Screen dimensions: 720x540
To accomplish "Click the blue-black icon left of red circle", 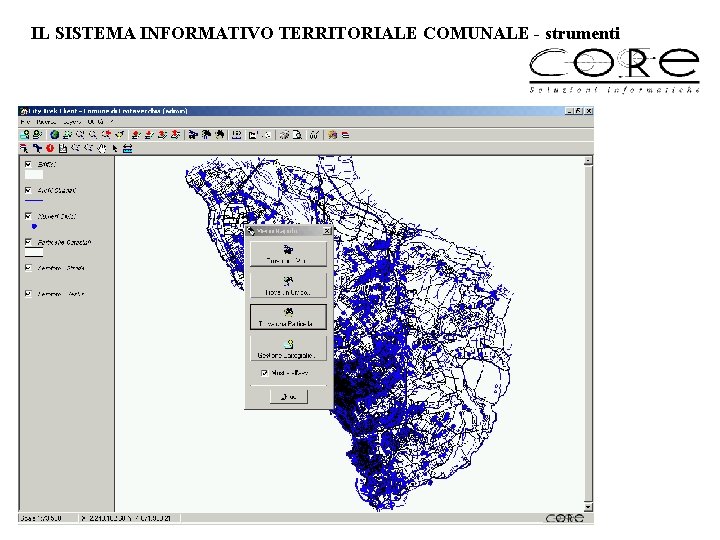I will (x=37, y=148).
